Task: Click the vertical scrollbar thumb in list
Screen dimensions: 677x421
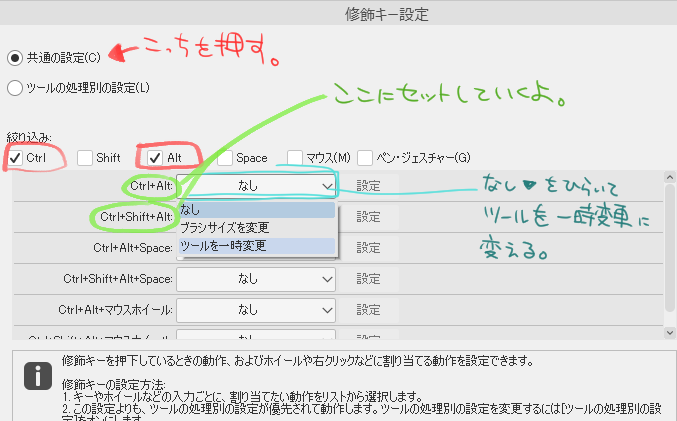Action: pyautogui.click(x=670, y=247)
